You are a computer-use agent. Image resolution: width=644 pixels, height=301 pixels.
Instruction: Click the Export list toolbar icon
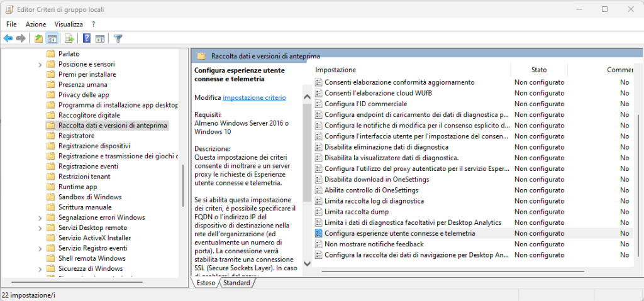(x=69, y=38)
